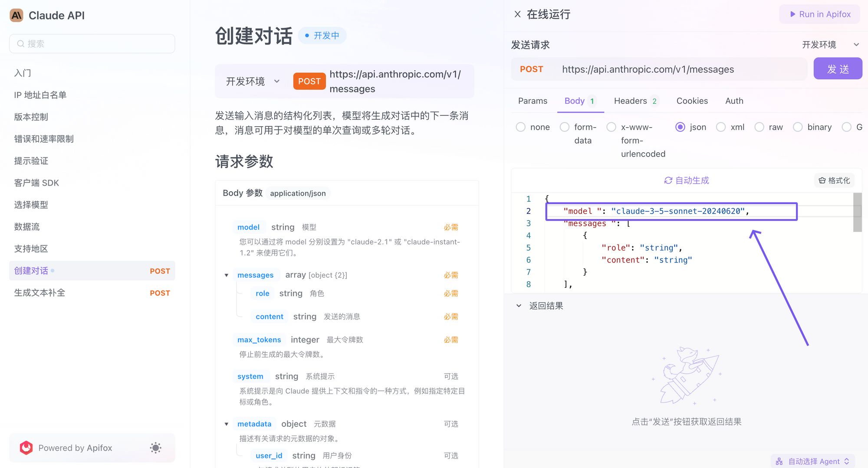Select the xml body type radio

coord(721,127)
